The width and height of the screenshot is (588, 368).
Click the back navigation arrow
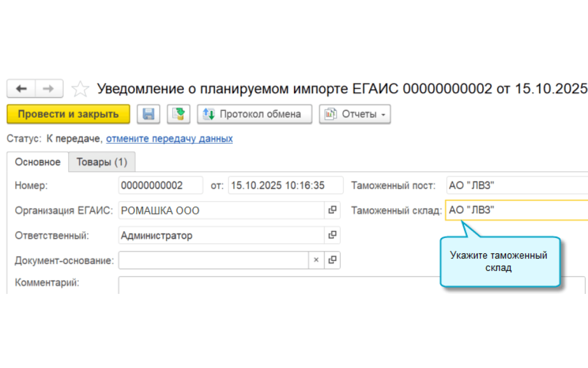21,88
